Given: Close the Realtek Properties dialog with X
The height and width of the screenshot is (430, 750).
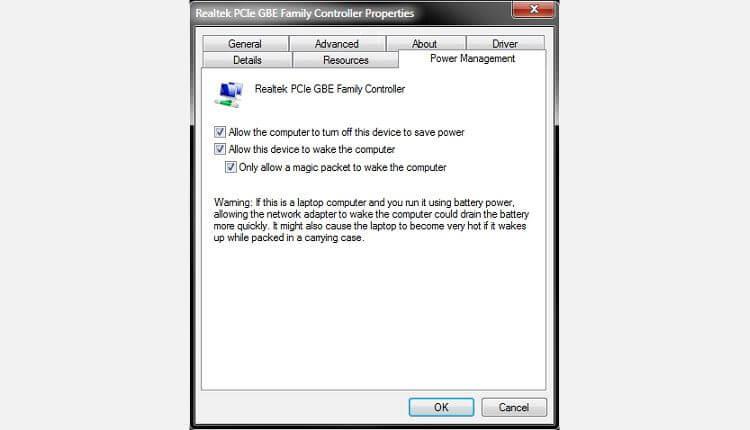Looking at the screenshot, I should pos(533,9).
